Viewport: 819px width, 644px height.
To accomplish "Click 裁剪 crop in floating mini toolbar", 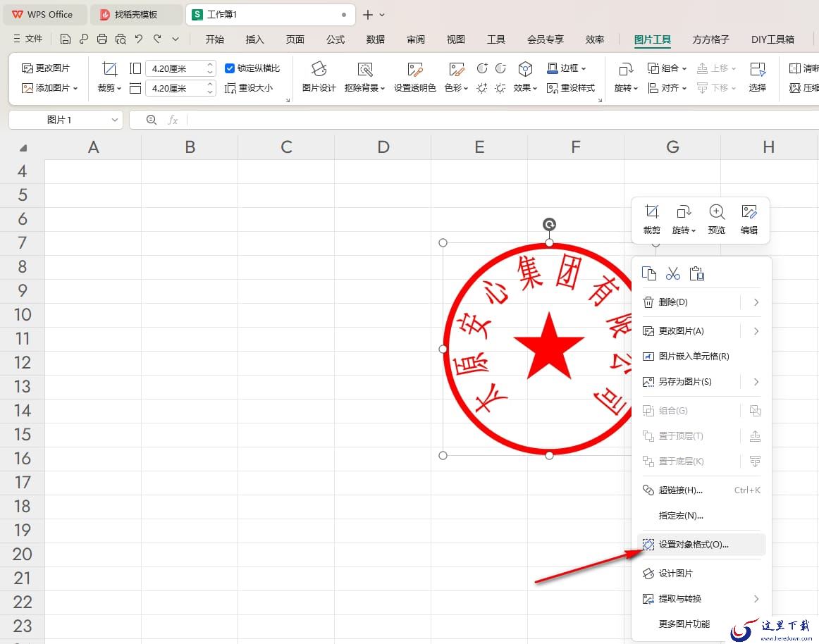I will [x=651, y=219].
